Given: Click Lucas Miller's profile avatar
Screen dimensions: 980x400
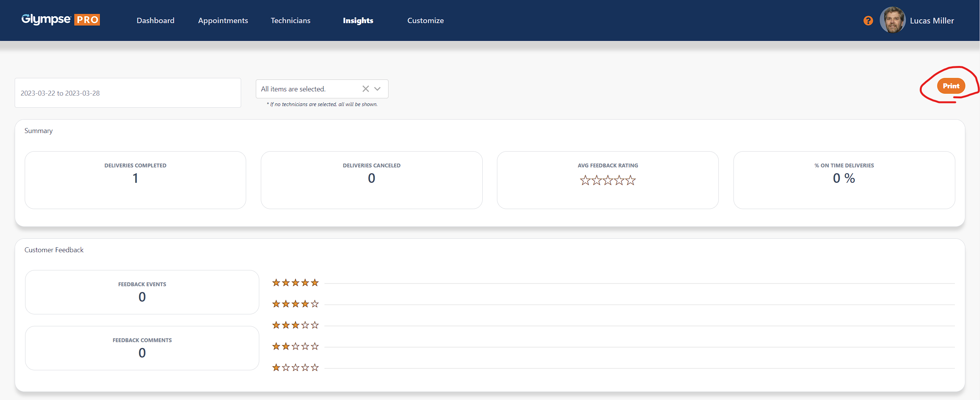Looking at the screenshot, I should click(x=892, y=20).
